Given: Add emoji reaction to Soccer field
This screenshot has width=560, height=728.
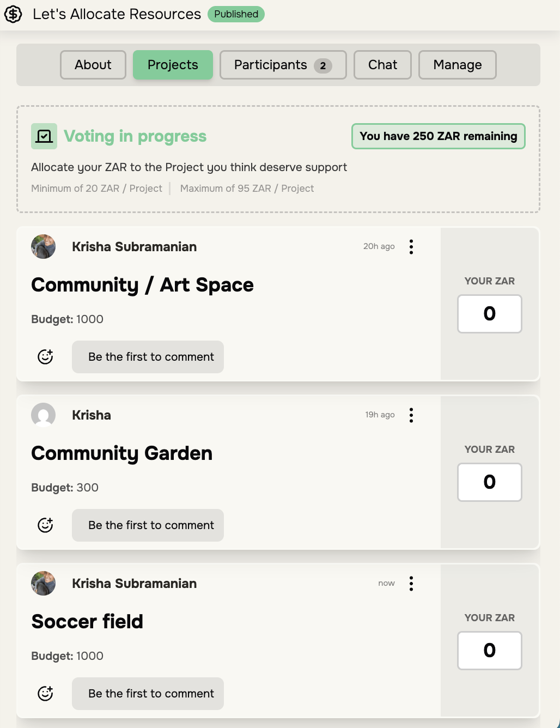Looking at the screenshot, I should click(45, 694).
